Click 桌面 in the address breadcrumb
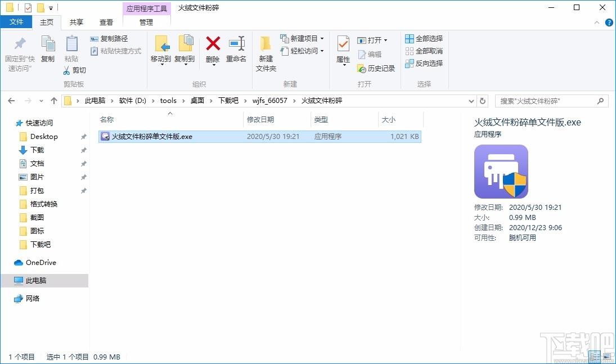This screenshot has height=364, width=616. [197, 101]
